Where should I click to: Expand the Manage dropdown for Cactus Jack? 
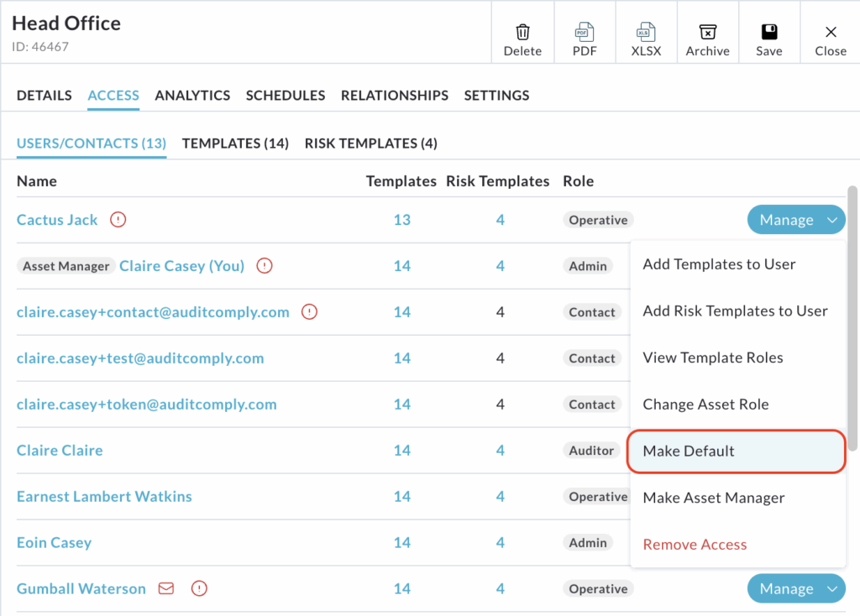click(x=796, y=220)
